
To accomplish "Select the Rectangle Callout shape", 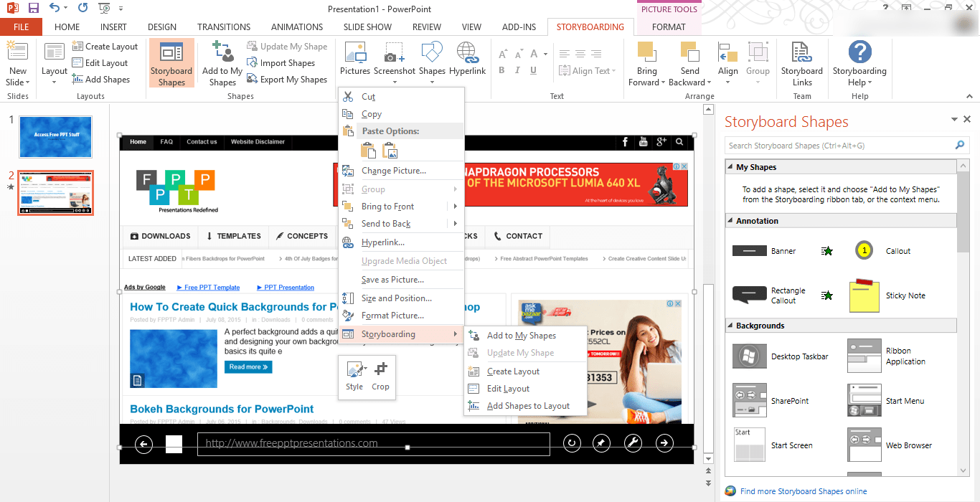I will [x=768, y=295].
